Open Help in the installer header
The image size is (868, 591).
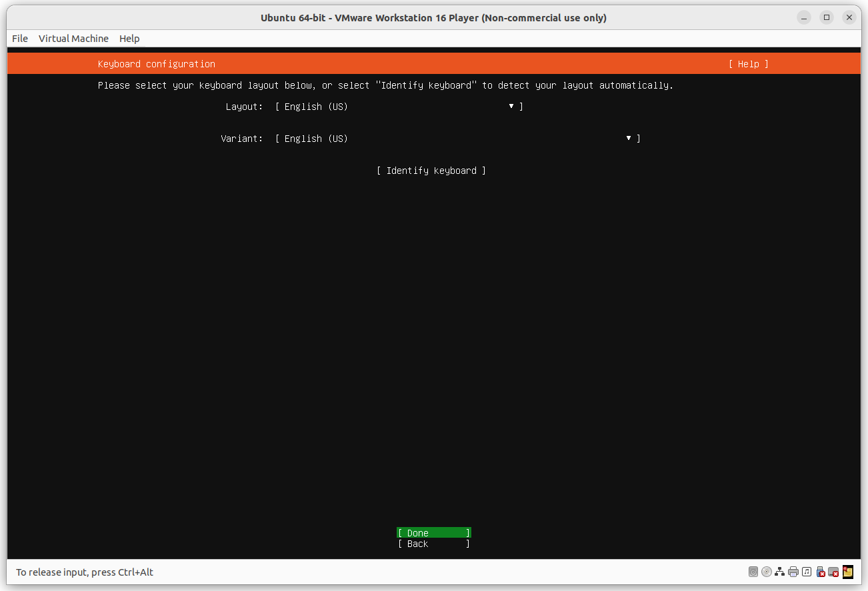(x=748, y=63)
